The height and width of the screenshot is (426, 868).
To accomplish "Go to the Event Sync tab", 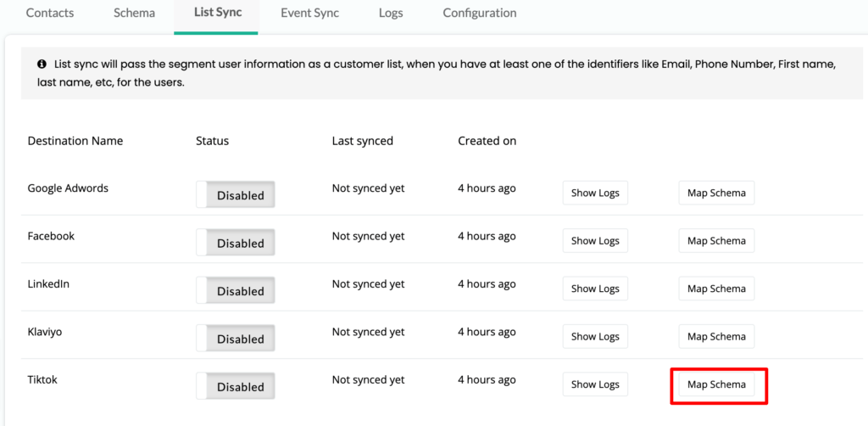I will (309, 13).
